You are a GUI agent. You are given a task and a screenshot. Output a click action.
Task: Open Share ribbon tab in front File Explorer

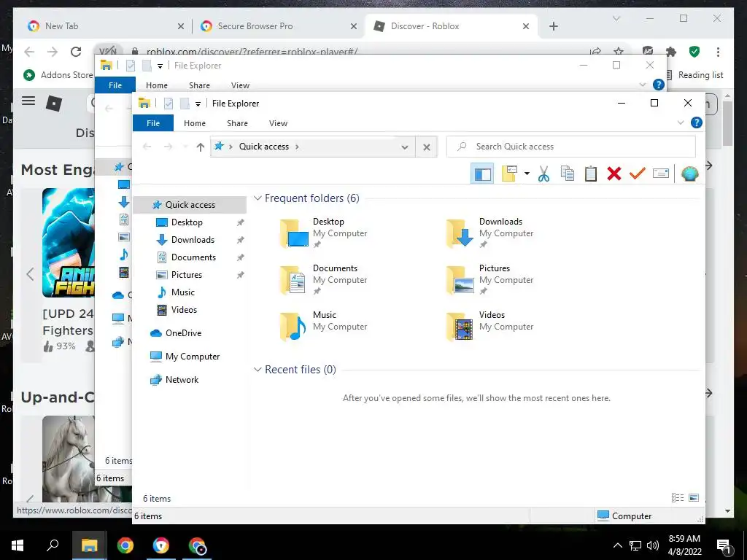click(x=237, y=123)
